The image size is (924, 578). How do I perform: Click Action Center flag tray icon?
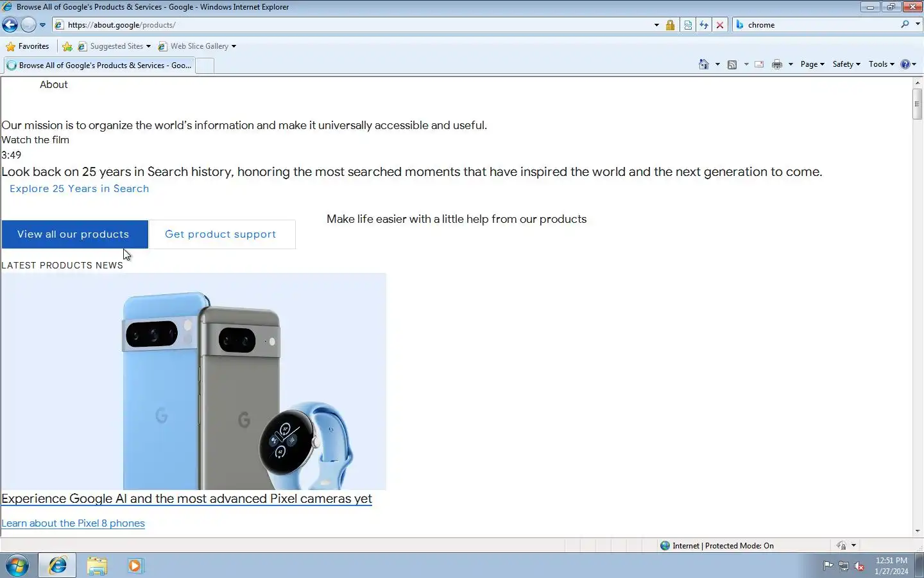click(828, 566)
